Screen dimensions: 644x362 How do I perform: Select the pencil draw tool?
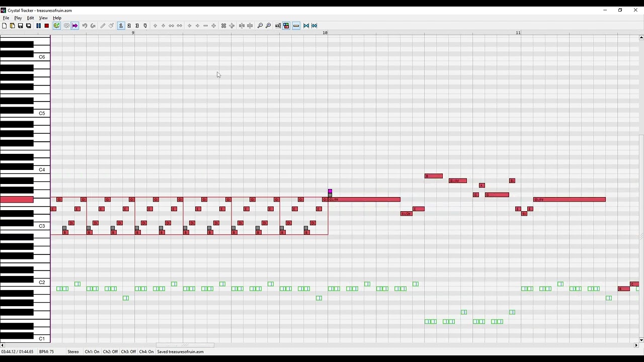coord(103,26)
